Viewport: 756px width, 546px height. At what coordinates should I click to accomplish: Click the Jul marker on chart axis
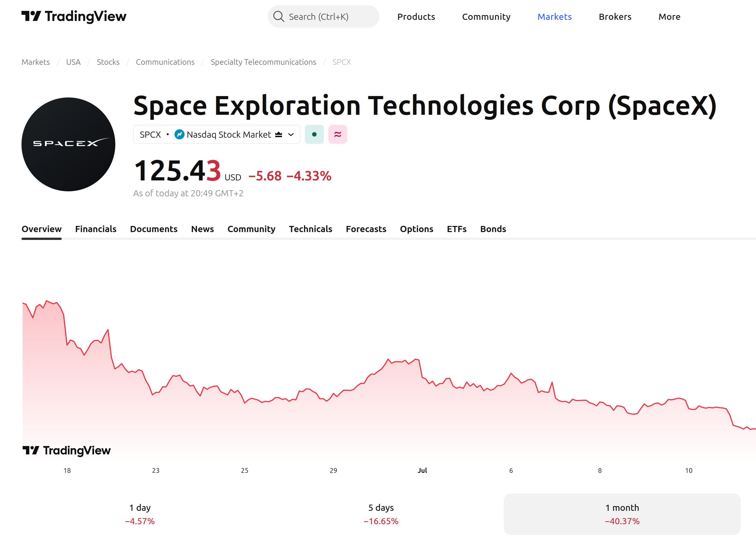click(422, 470)
